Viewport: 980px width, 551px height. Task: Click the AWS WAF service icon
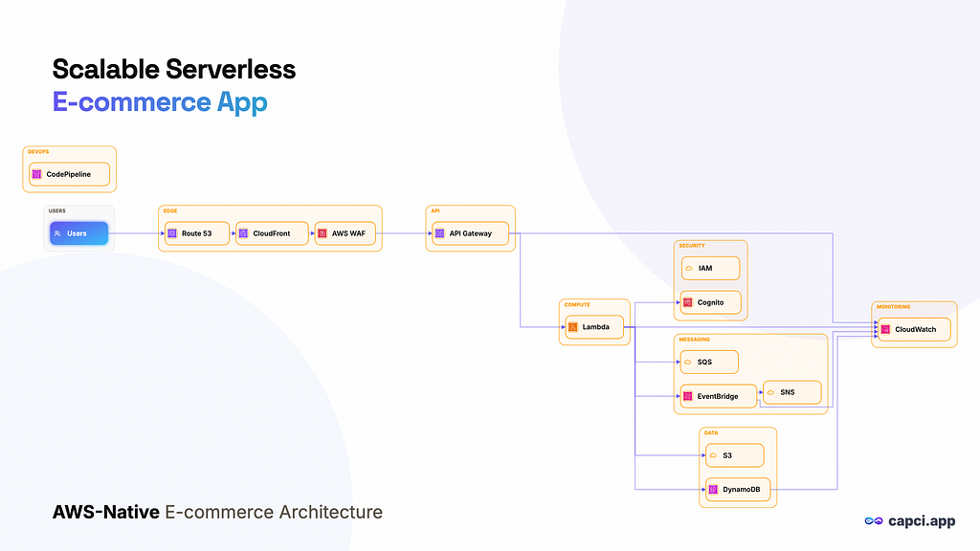(323, 233)
